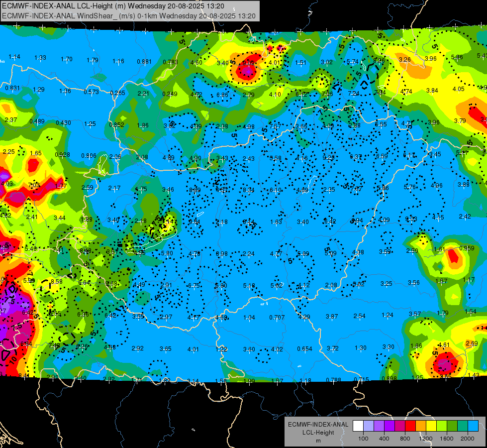This screenshot has width=487, height=448.
Task: Click the wind shear value '0.265'
Action: tap(117, 93)
